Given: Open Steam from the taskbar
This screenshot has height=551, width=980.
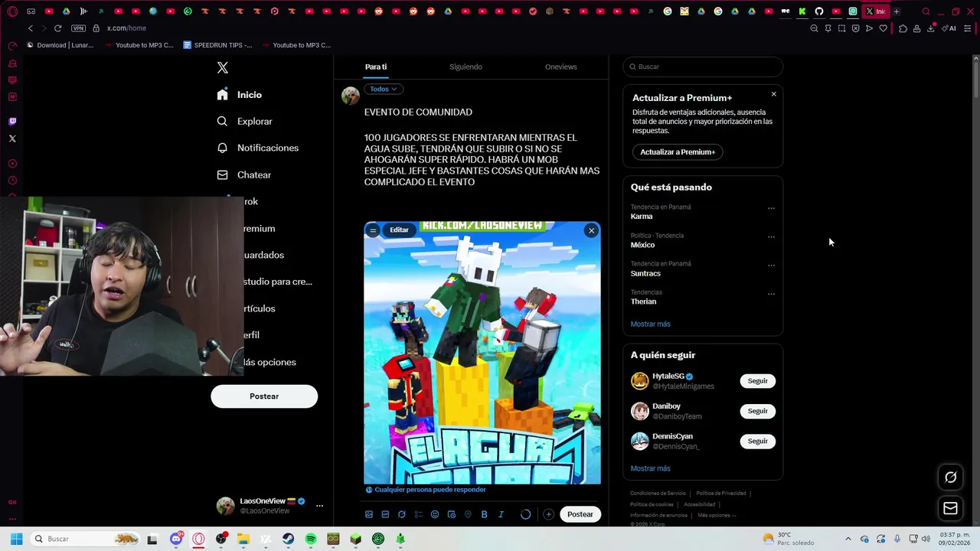Looking at the screenshot, I should click(x=288, y=539).
